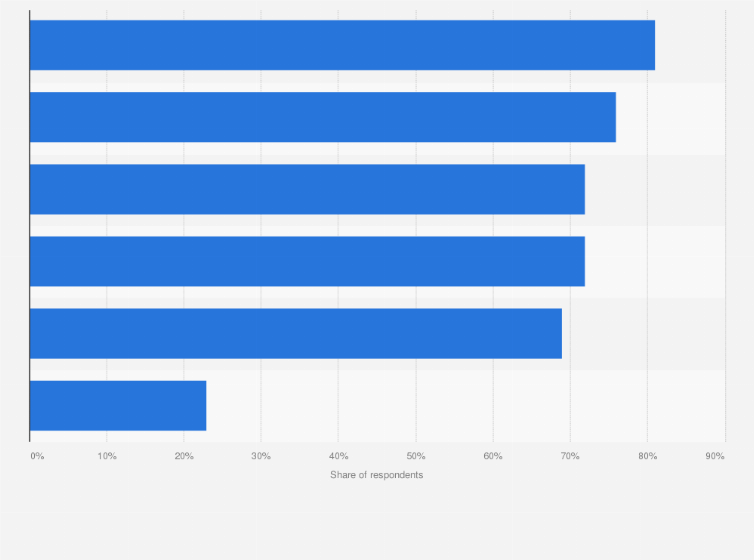Click the longest bar reaching about 81%
754x560 pixels.
click(342, 45)
